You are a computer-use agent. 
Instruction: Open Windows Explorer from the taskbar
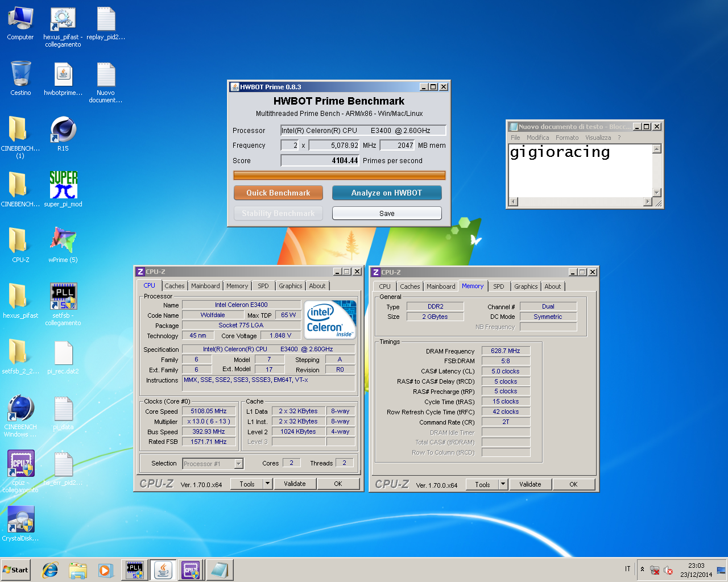click(78, 570)
